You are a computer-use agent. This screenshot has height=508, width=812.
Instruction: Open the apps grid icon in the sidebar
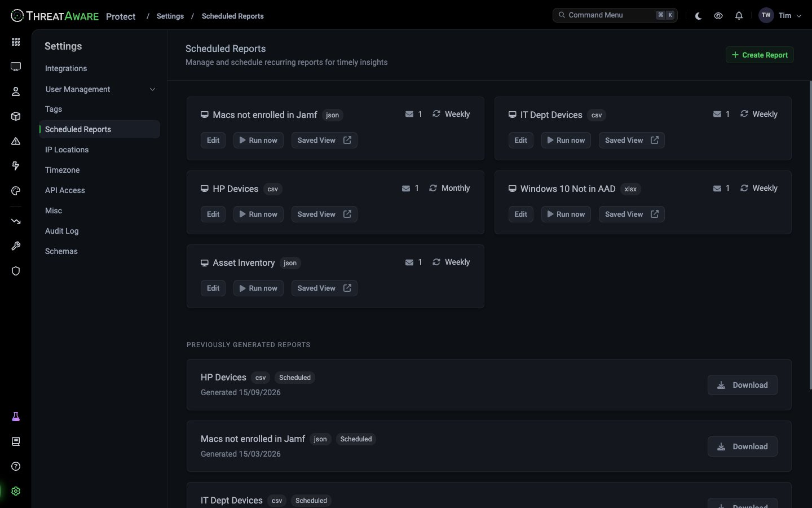point(16,42)
